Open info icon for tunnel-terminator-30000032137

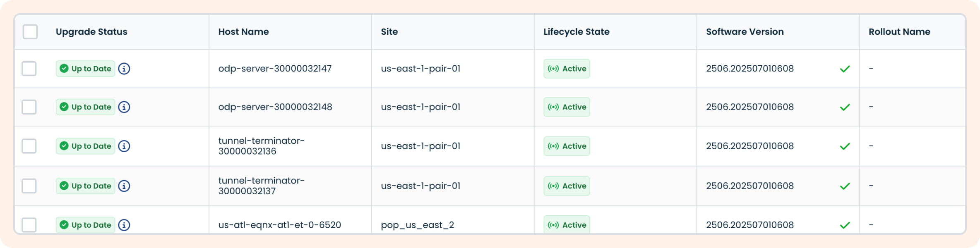(x=124, y=186)
